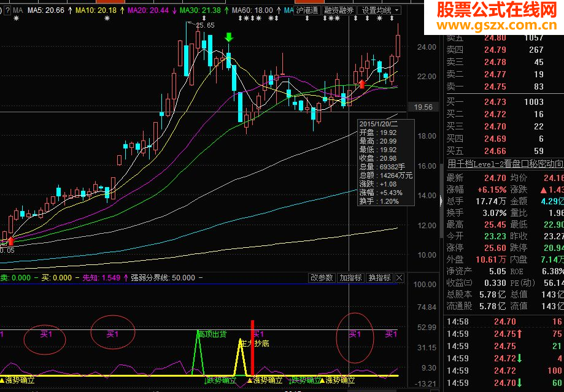Click the 涨幅 +6.15% value

coord(492,190)
